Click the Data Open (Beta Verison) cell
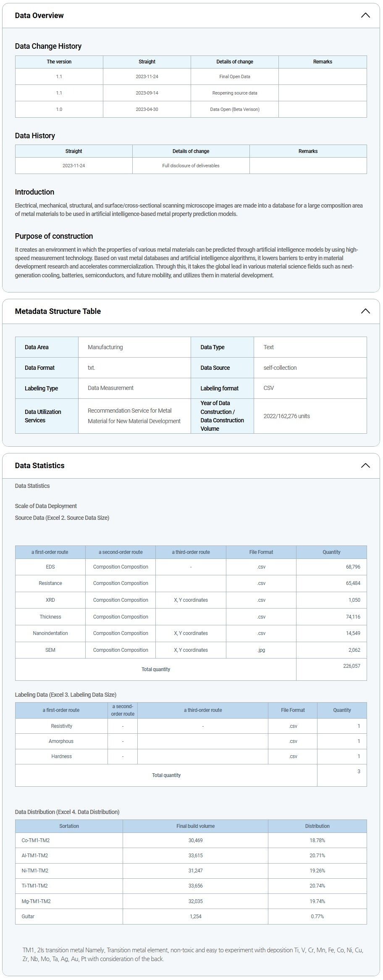383x980 pixels. [234, 109]
